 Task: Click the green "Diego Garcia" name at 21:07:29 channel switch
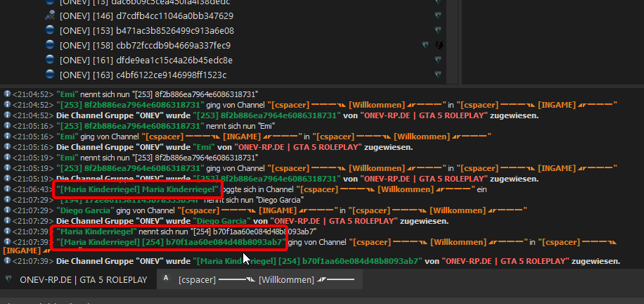(x=84, y=210)
